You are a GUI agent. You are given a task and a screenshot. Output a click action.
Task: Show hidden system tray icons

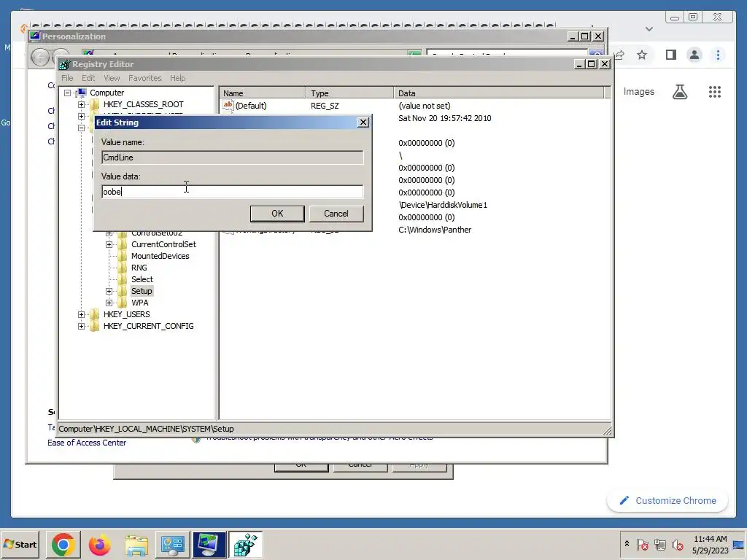[x=627, y=544]
